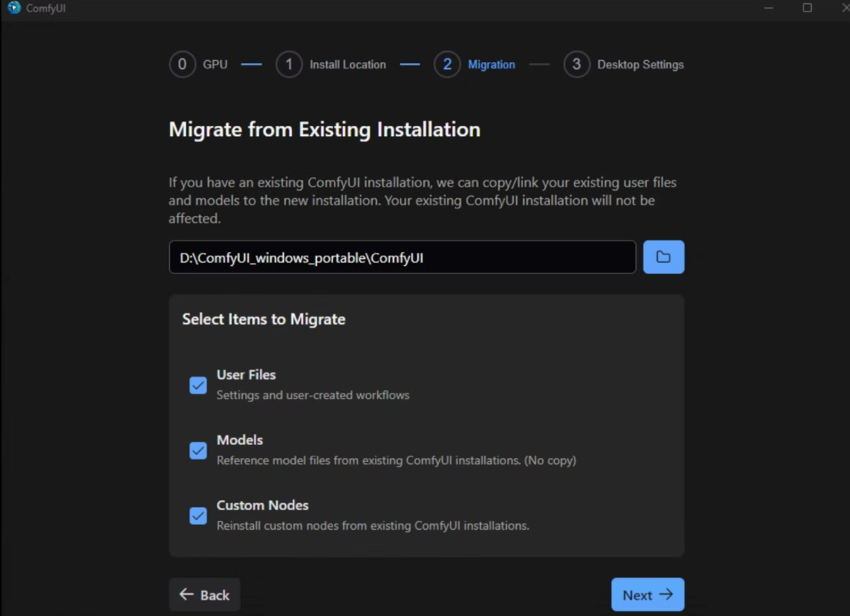Uncheck the Custom Nodes checkbox
The height and width of the screenshot is (616, 850).
pos(198,515)
